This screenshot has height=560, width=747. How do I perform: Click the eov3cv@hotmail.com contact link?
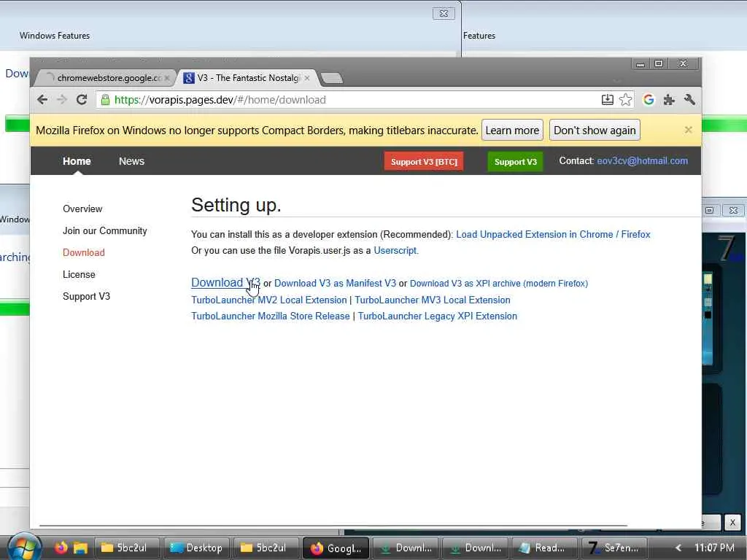click(642, 161)
